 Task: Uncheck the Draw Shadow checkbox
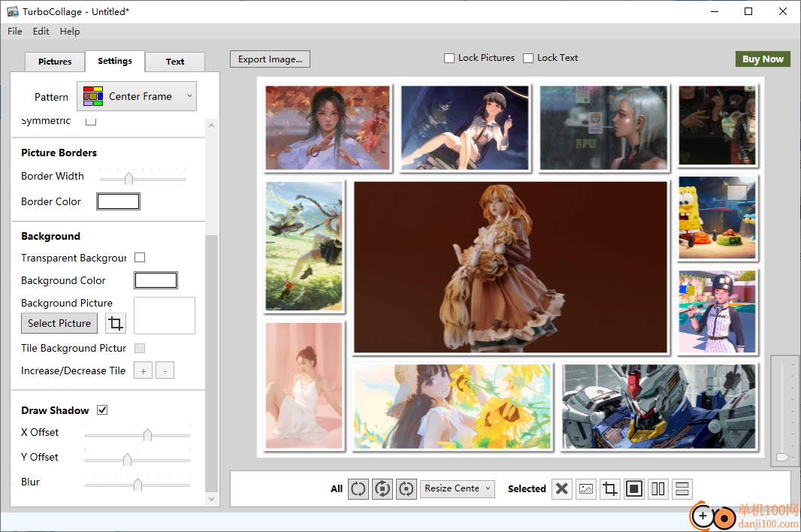(x=102, y=410)
